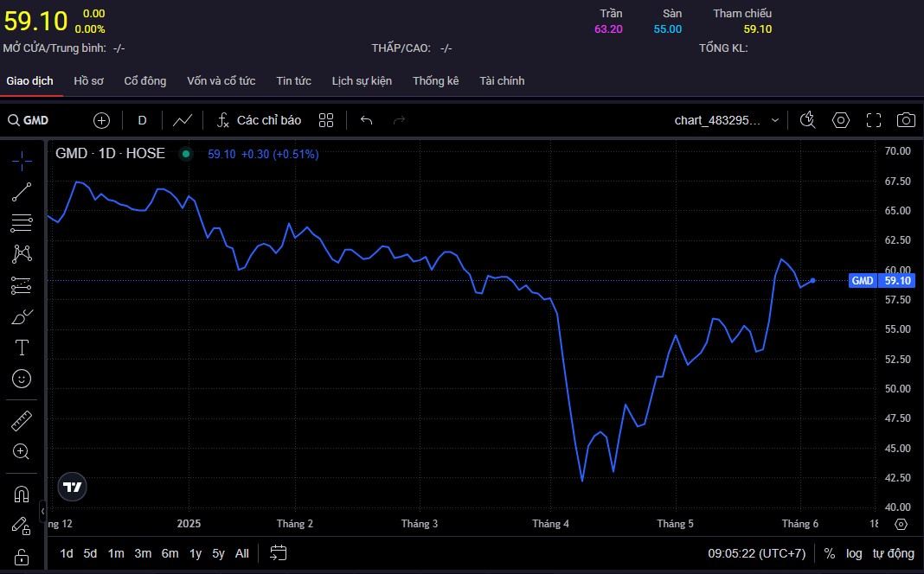This screenshot has width=924, height=574.
Task: Click the 2025 time axis label
Action: 189,524
